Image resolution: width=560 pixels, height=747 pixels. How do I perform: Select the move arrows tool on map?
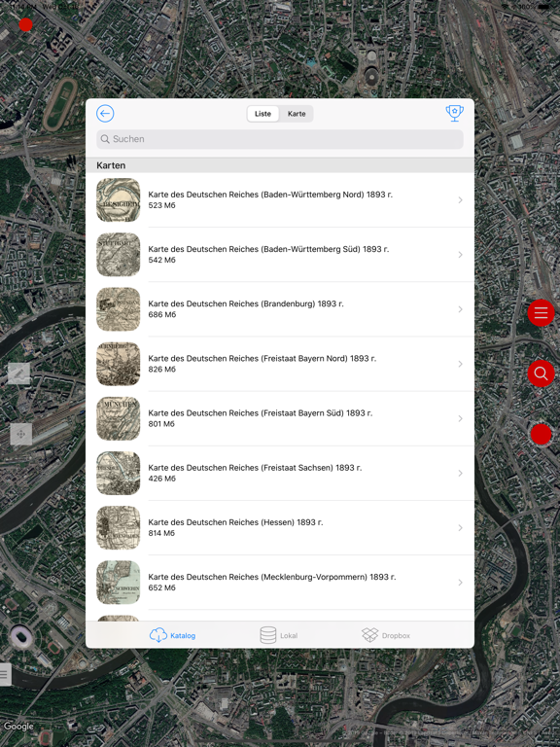pos(21,434)
